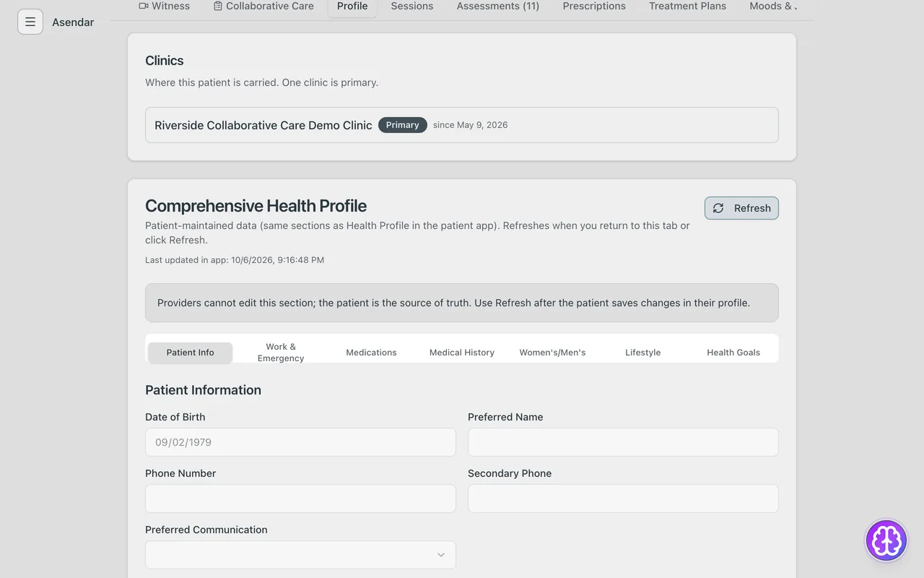Click the 'Providers cannot edit this section' notice
924x578 pixels.
click(462, 303)
